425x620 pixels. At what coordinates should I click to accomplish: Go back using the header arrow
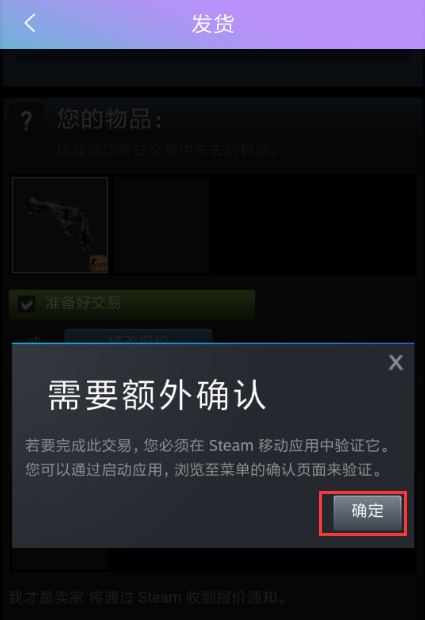[30, 23]
